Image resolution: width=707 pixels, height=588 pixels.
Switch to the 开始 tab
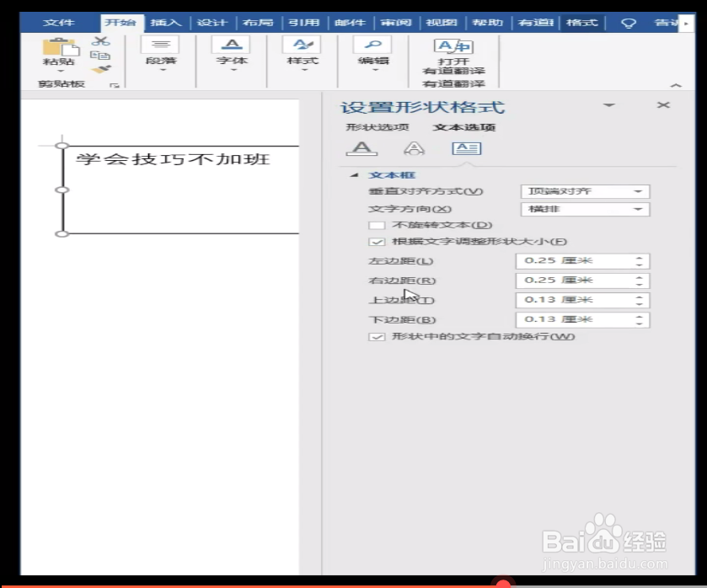click(x=121, y=23)
